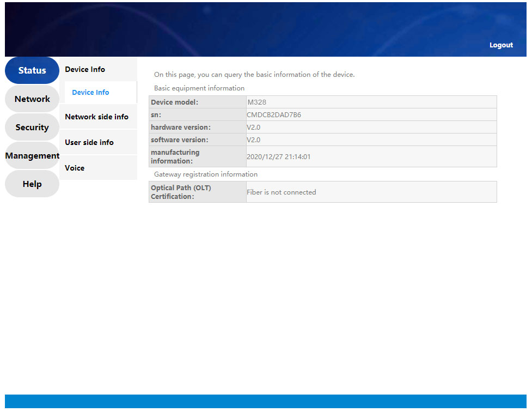
Task: Expand Network side info submenu
Action: coord(96,117)
